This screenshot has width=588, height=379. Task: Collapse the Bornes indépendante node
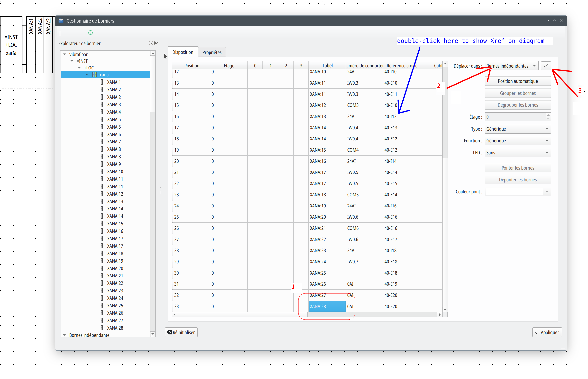pyautogui.click(x=64, y=335)
